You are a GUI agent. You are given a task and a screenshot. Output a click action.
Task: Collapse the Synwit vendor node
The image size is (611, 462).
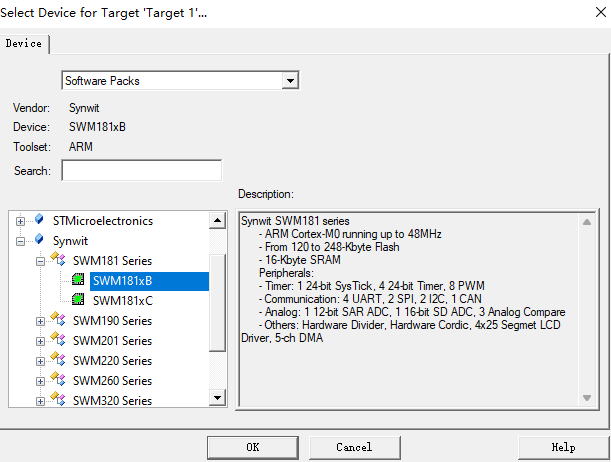21,240
